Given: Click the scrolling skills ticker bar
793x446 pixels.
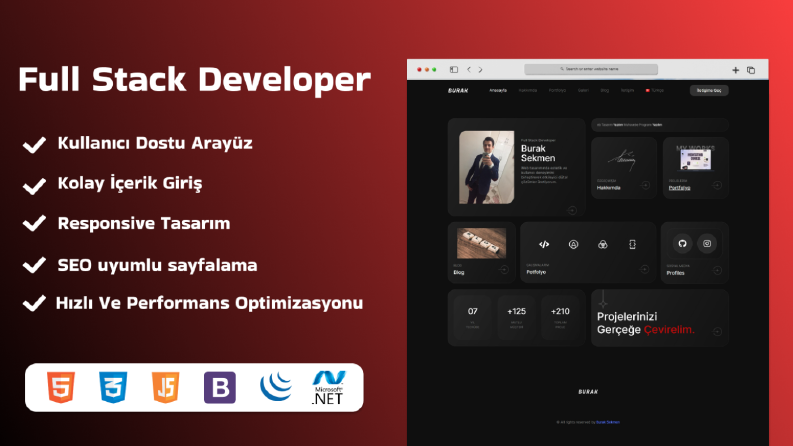Looking at the screenshot, I should (660, 125).
